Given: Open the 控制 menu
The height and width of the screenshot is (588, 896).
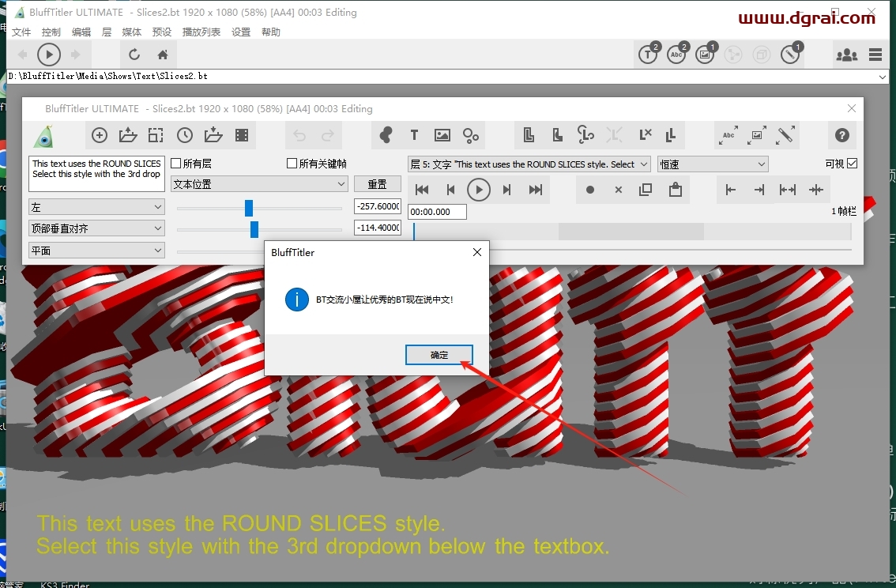Looking at the screenshot, I should click(x=51, y=32).
